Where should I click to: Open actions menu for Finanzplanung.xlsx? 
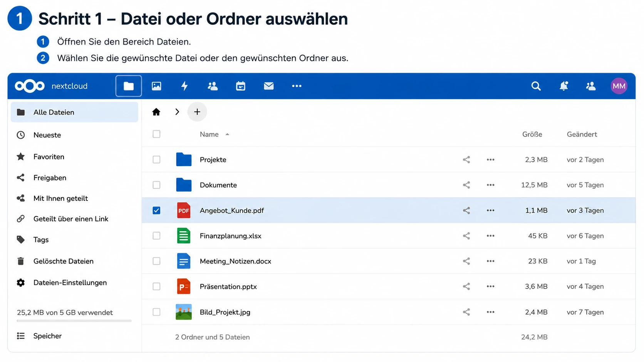pyautogui.click(x=490, y=236)
